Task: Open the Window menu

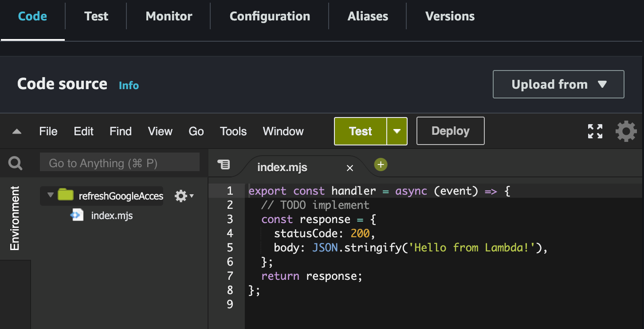Action: coord(283,131)
